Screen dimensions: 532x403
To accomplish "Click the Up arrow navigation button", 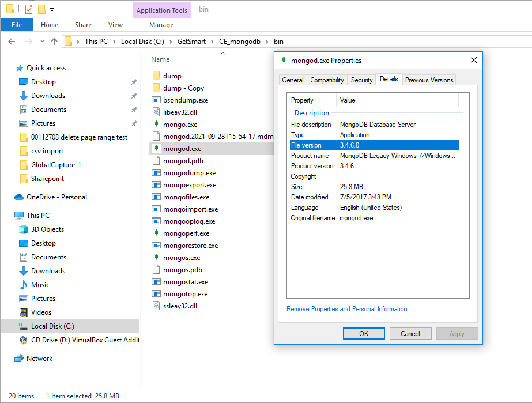I will (54, 42).
